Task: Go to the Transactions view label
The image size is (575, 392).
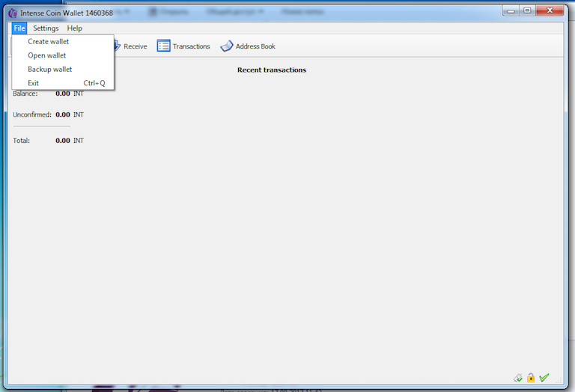Action: (x=192, y=46)
